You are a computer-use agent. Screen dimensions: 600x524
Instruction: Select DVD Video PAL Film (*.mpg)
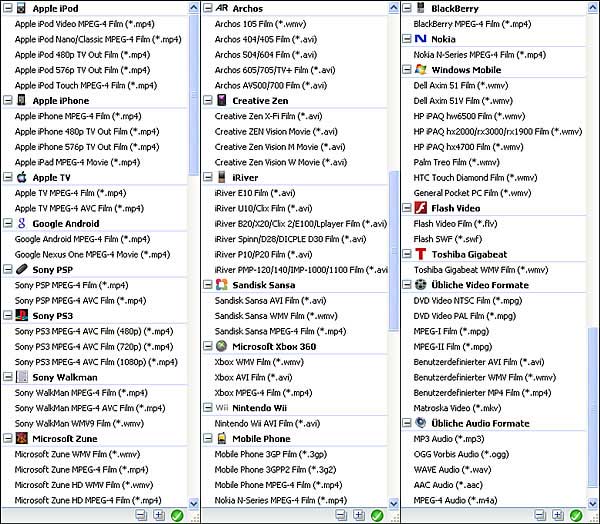(465, 316)
